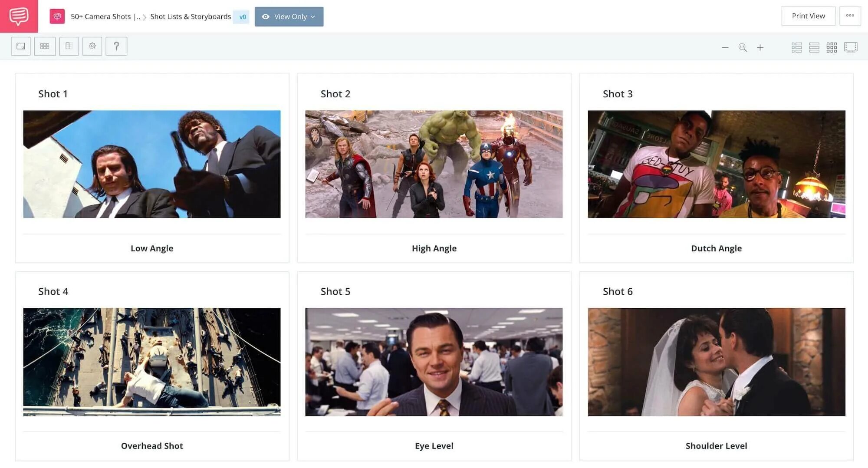
Task: Select the grid frames toolbar icon
Action: click(45, 46)
